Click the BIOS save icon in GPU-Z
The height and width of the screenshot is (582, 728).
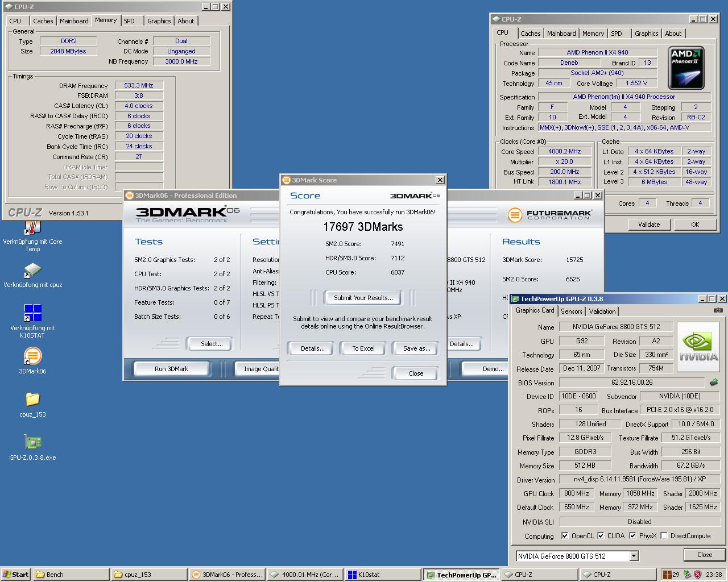click(714, 383)
